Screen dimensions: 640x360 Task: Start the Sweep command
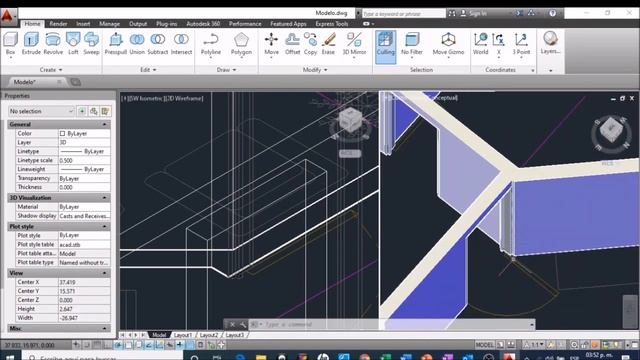pos(91,44)
